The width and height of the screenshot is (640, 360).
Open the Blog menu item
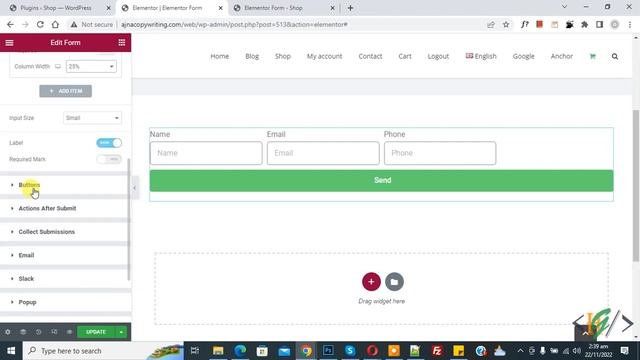pyautogui.click(x=252, y=56)
